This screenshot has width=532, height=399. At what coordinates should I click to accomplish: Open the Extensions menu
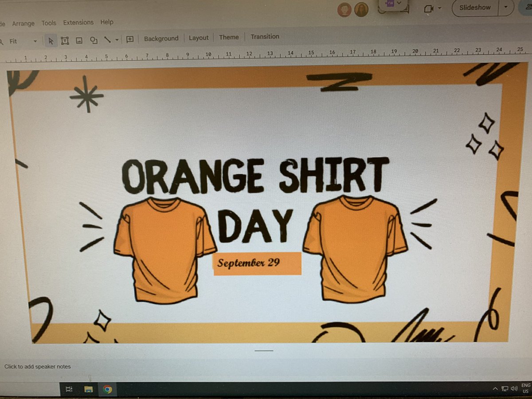point(78,22)
